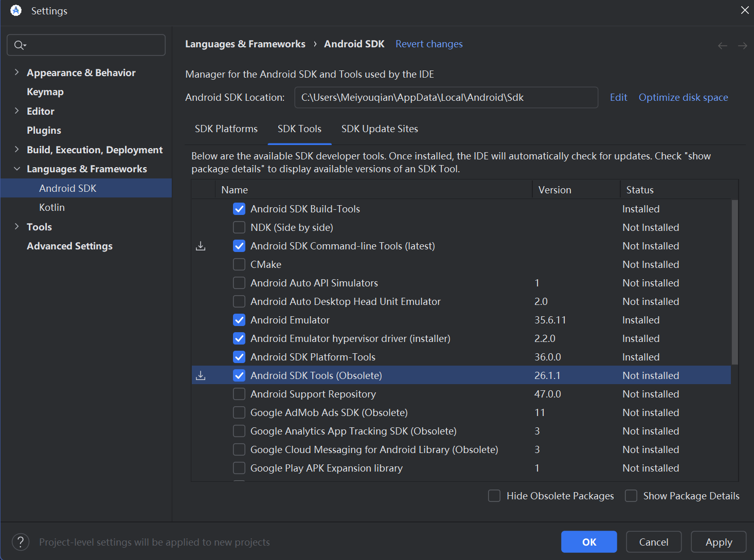The width and height of the screenshot is (754, 560).
Task: Check the Hide Obsolete Packages option
Action: coord(494,496)
